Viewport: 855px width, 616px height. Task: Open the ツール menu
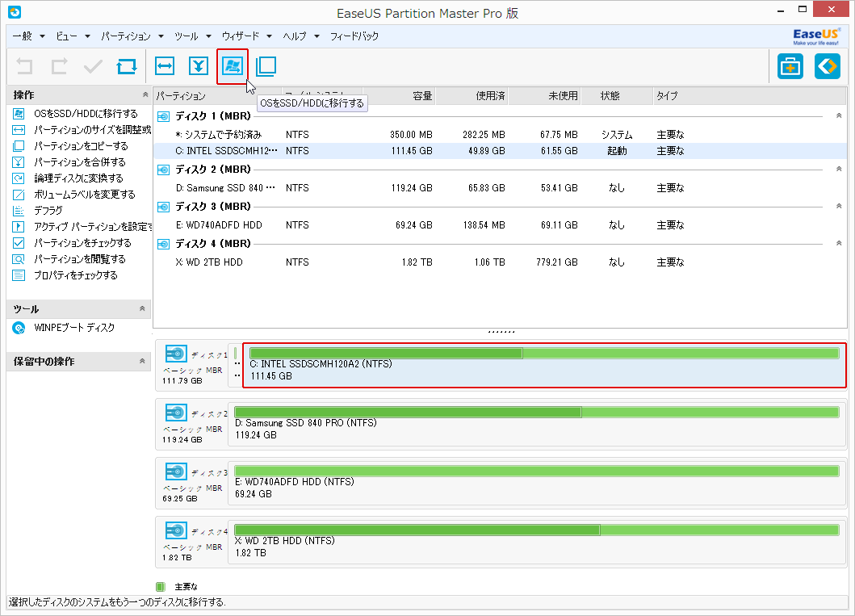(x=192, y=36)
